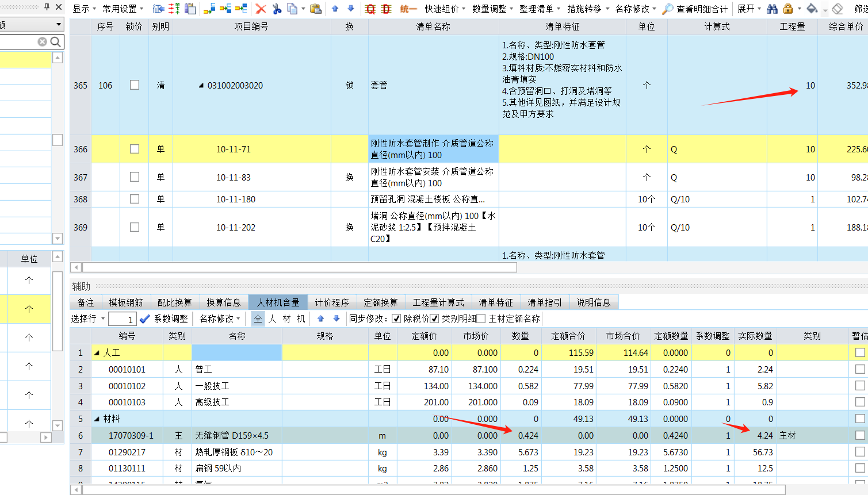Collapse item 031002003020 tree node
Screen dimensions: 868x495
tap(201, 86)
